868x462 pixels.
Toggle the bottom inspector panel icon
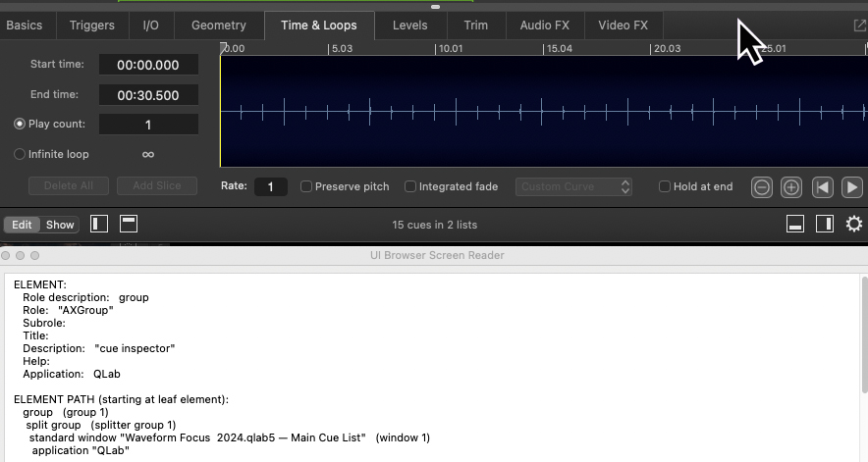coord(795,225)
